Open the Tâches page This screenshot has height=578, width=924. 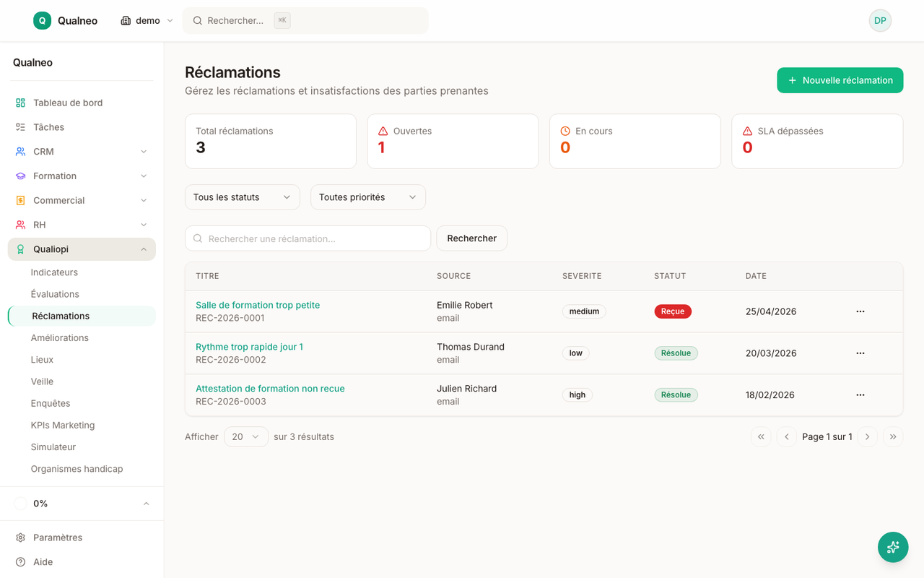pyautogui.click(x=48, y=127)
